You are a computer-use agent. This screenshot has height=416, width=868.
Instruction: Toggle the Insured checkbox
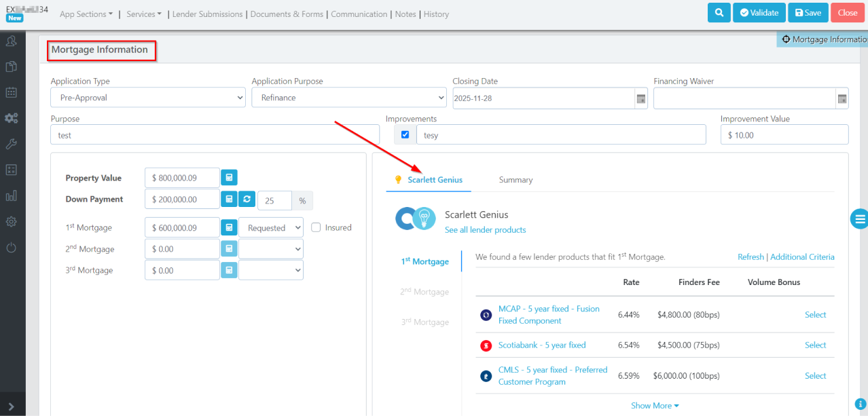316,227
